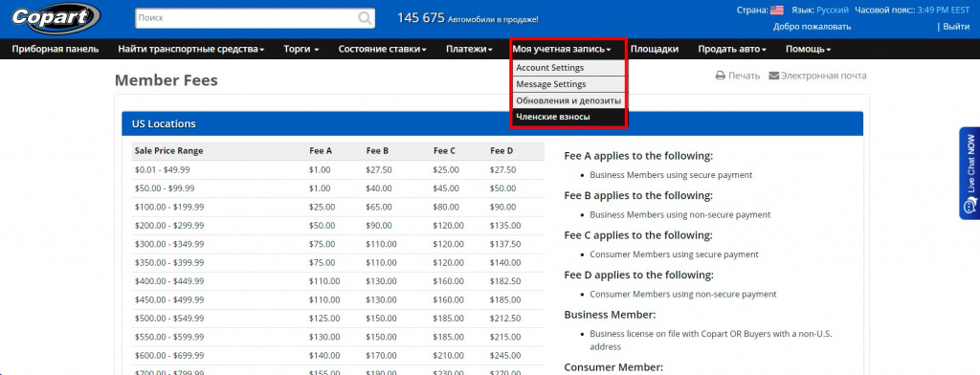
Task: Click the printer icon next to Печать
Action: (x=720, y=76)
